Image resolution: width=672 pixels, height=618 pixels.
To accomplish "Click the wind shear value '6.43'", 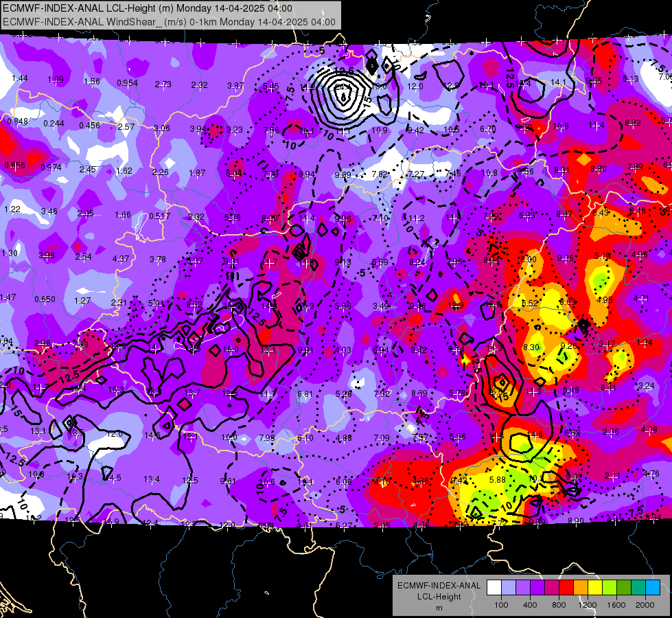I will [601, 212].
